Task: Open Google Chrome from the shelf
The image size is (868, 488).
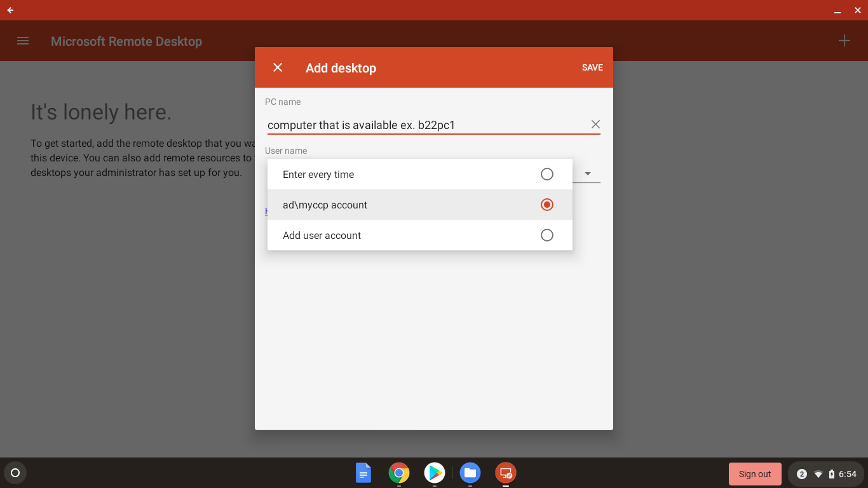Action: 399,473
